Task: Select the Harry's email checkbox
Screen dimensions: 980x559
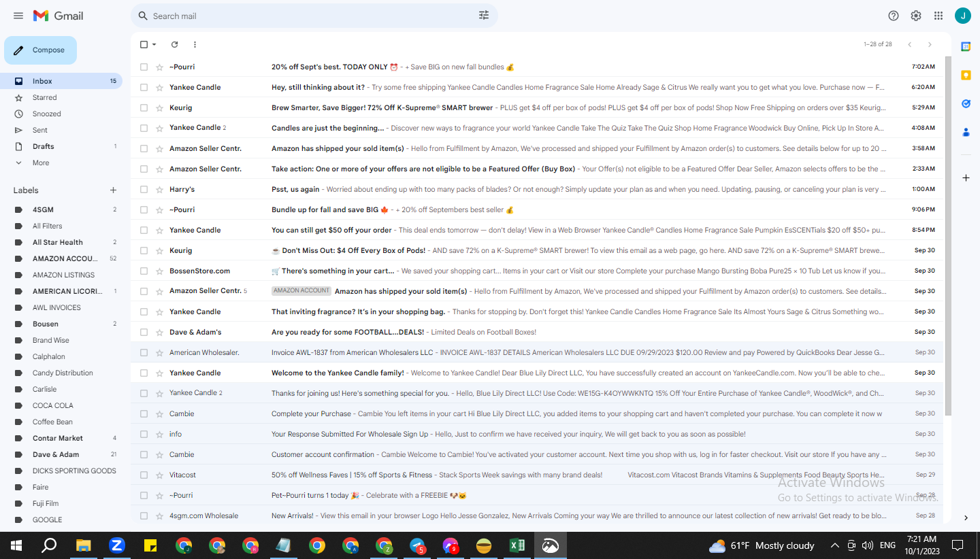Action: pyautogui.click(x=144, y=189)
